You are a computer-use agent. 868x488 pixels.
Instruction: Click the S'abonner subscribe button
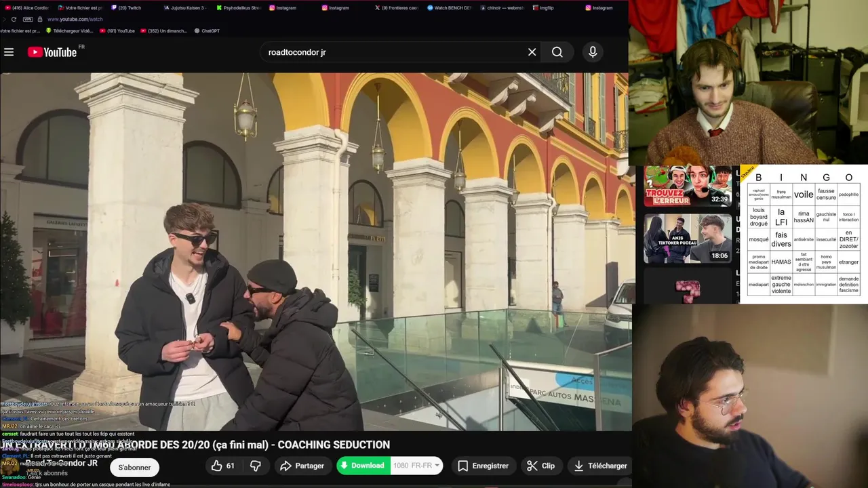(134, 467)
